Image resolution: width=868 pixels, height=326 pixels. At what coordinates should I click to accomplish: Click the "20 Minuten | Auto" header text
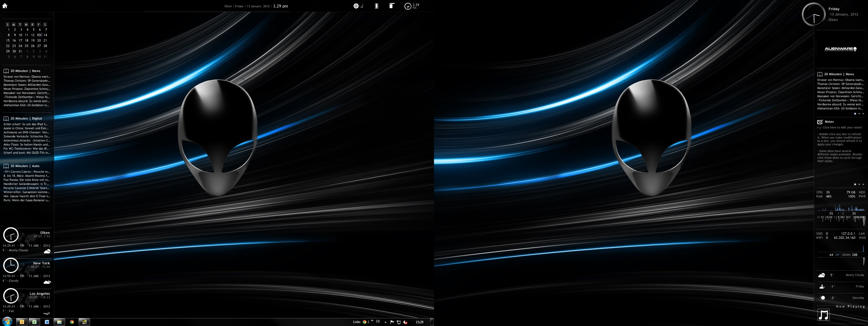tap(25, 166)
